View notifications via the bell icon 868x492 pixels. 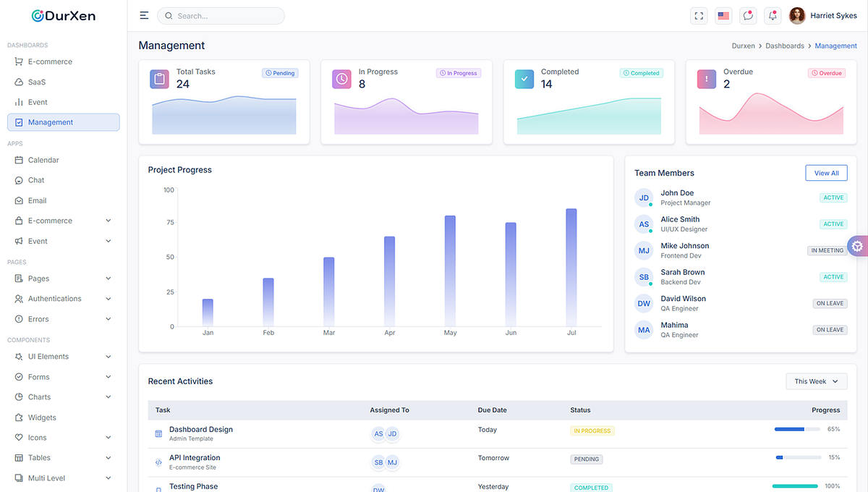coord(773,15)
